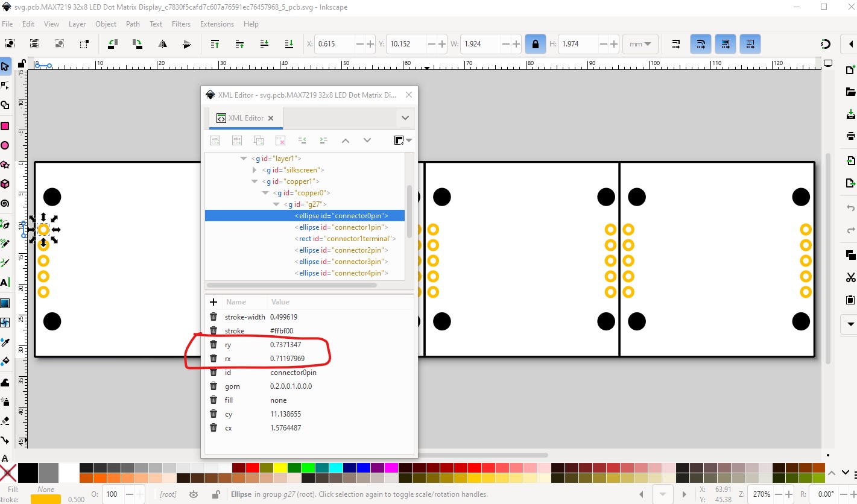Expand the silkscreen group node
Screen dimensions: 857x504
point(255,170)
